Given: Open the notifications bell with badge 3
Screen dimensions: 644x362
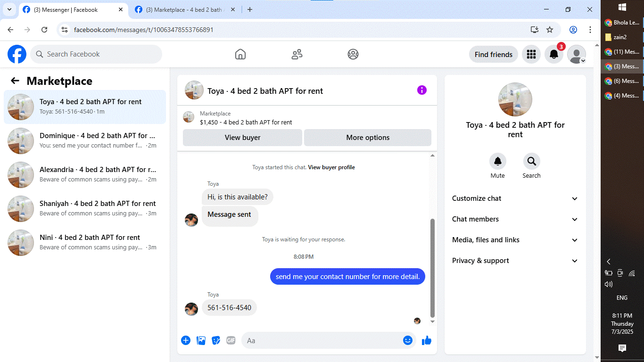Looking at the screenshot, I should (x=554, y=54).
